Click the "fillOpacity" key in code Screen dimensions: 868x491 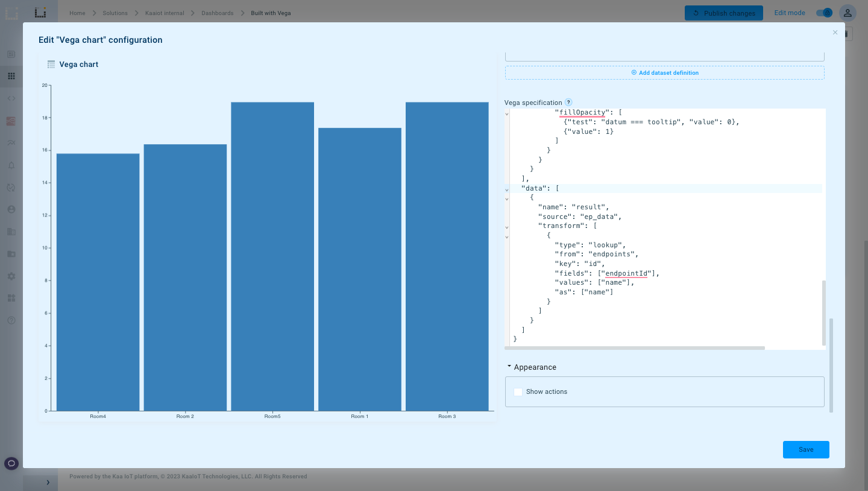point(582,112)
